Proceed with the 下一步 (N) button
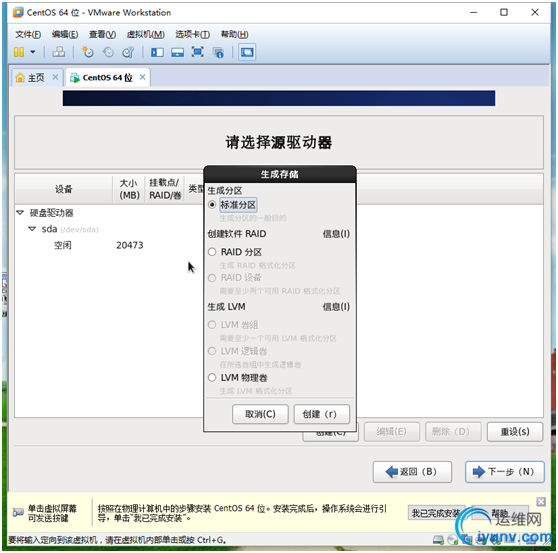The image size is (558, 553). click(505, 472)
